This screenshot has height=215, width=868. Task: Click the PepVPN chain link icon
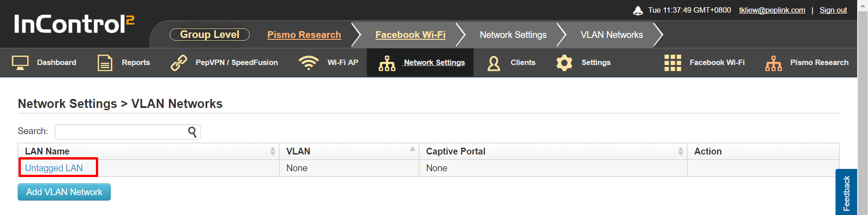pos(179,63)
